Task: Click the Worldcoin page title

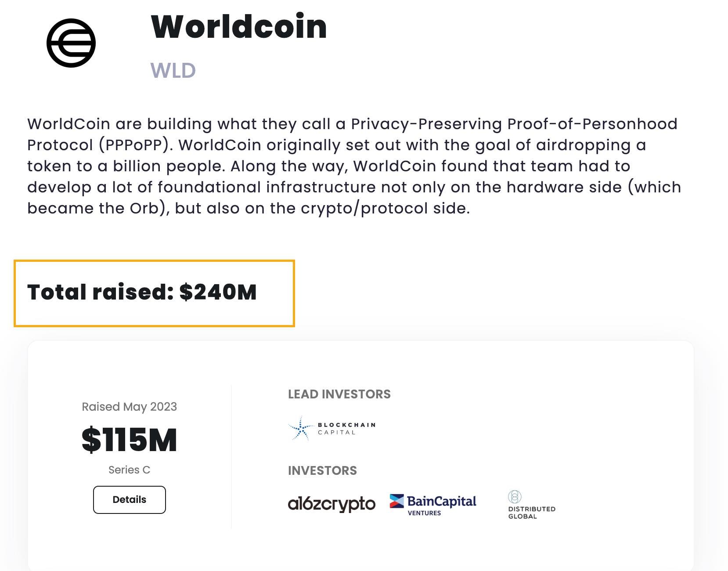Action: pos(238,27)
